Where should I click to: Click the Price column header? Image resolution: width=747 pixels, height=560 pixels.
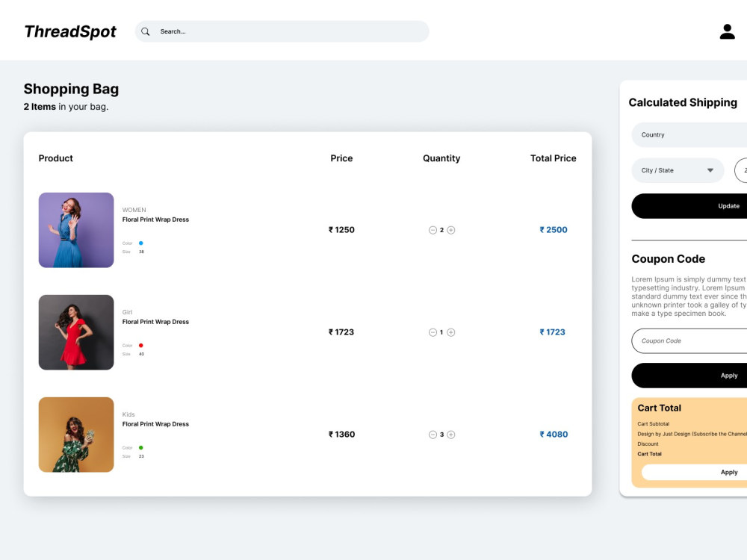pos(341,158)
